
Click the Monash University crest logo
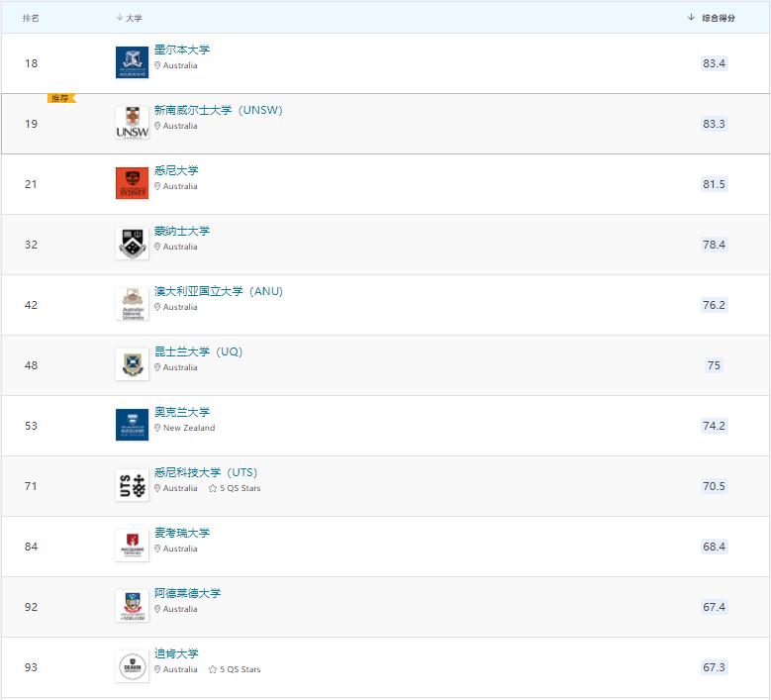click(x=132, y=244)
